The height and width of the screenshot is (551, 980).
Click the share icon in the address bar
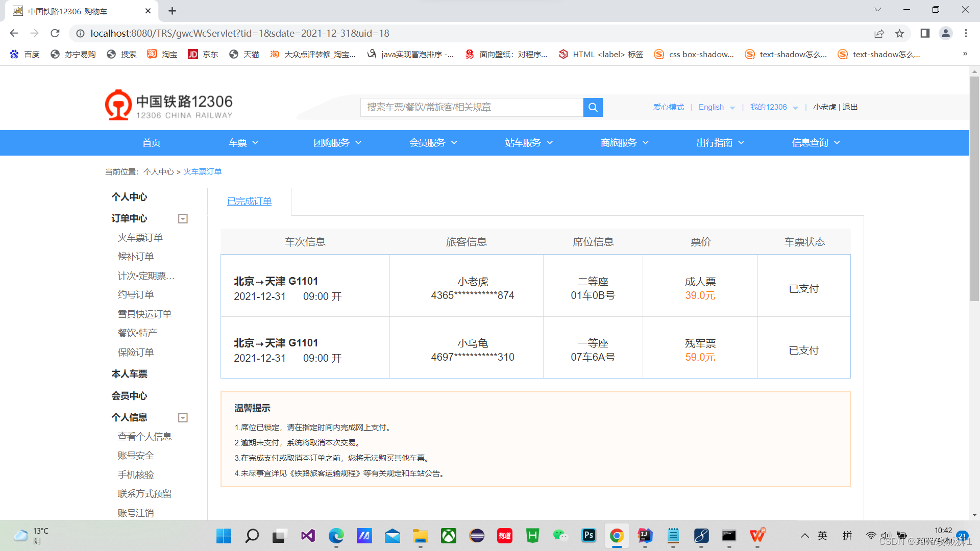tap(879, 33)
